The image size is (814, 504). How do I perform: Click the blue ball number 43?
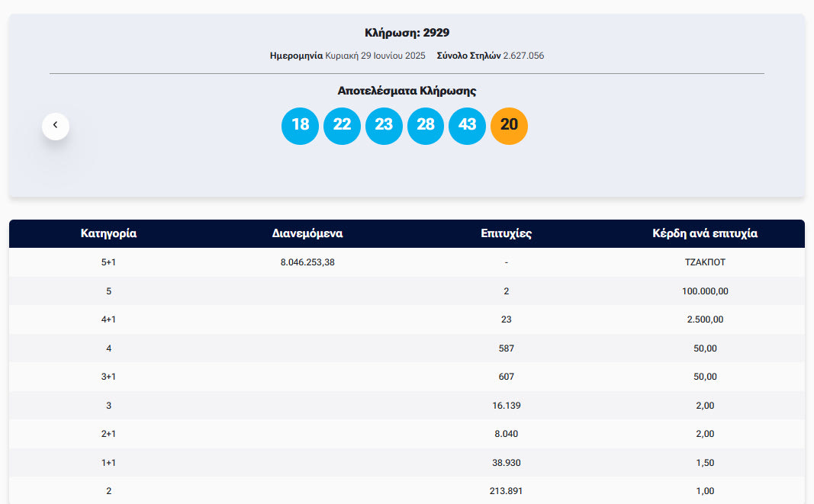467,126
